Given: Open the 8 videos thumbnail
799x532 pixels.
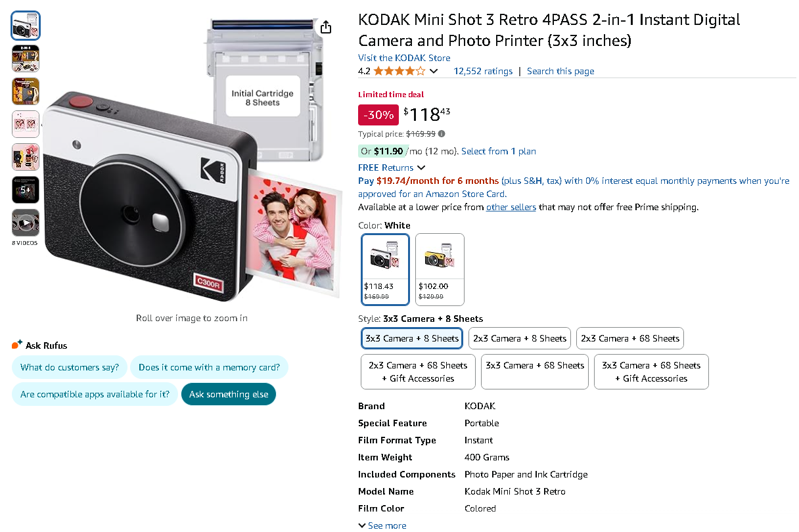Looking at the screenshot, I should (x=26, y=223).
